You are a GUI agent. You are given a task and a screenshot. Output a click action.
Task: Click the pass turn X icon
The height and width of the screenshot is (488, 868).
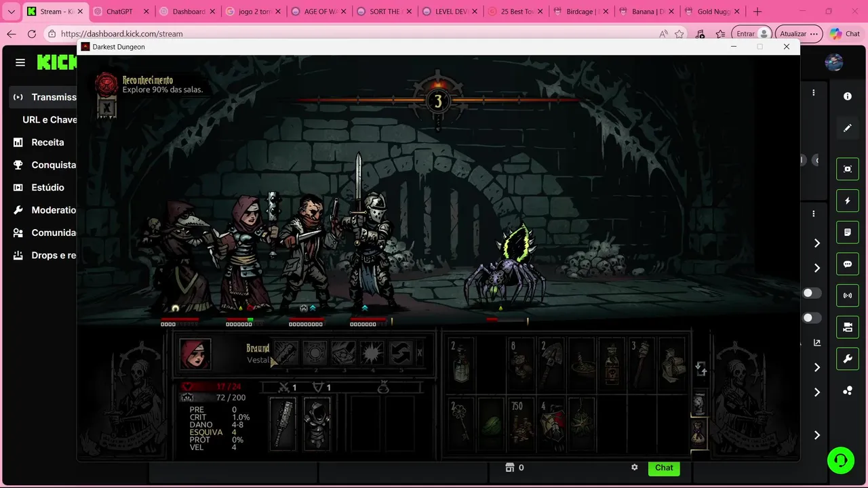420,353
